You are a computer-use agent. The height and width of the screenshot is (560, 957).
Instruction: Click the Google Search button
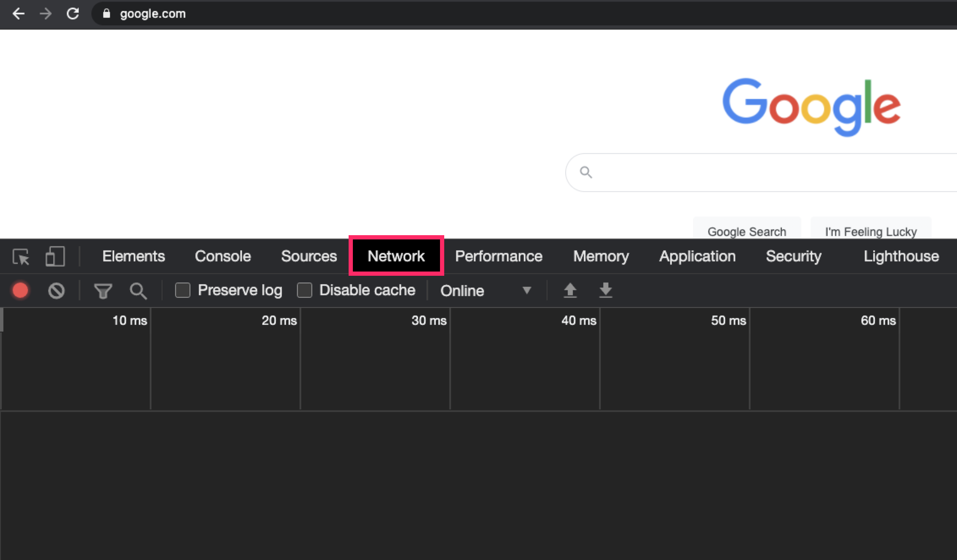pos(747,231)
